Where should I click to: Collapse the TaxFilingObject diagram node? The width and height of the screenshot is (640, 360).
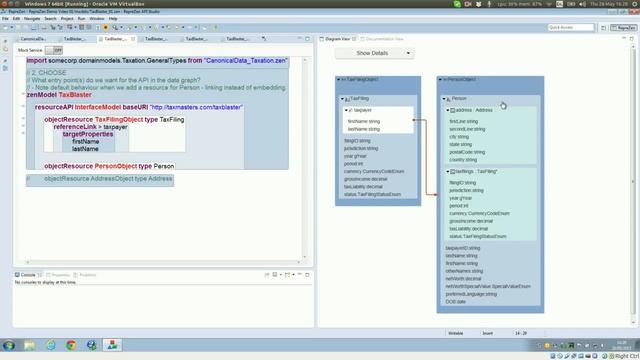[338, 79]
